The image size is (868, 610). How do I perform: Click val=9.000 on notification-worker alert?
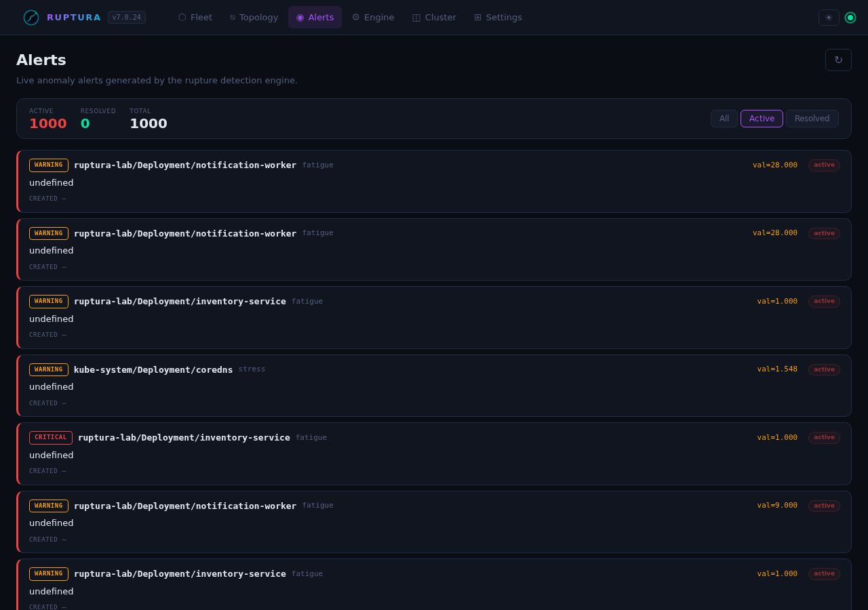[777, 506]
